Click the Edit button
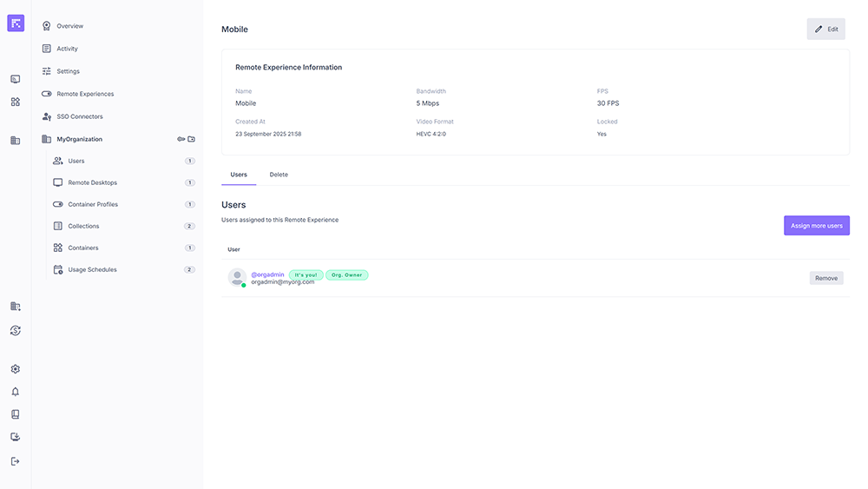Image resolution: width=868 pixels, height=489 pixels. [825, 29]
